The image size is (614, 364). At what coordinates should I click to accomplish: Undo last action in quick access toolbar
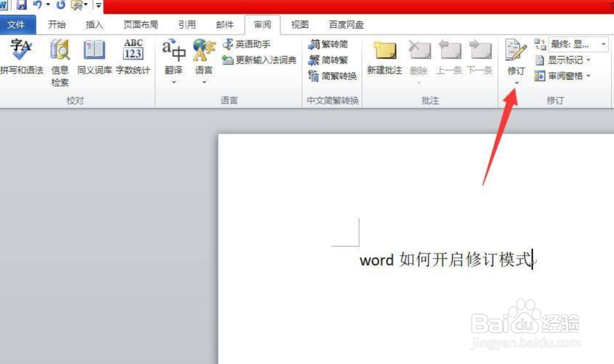(37, 5)
